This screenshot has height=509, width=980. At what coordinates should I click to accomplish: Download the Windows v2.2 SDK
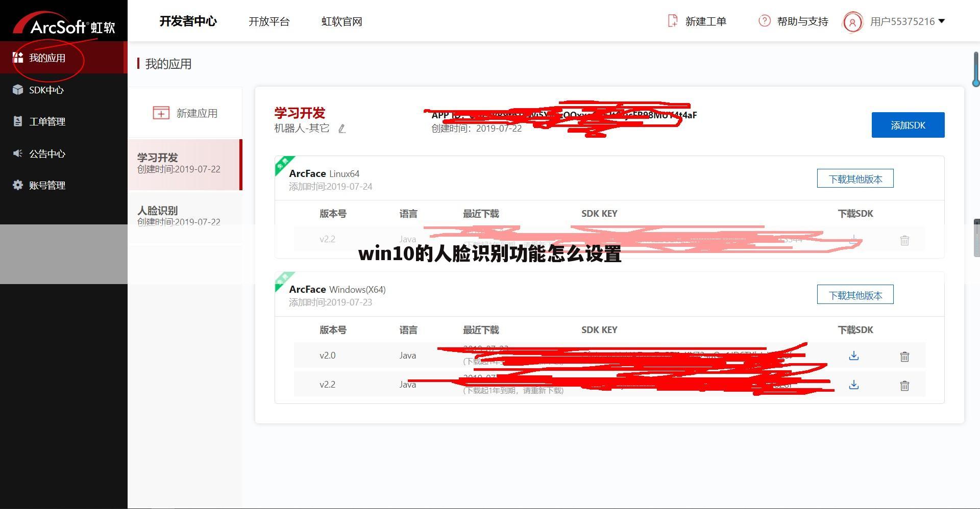[854, 385]
